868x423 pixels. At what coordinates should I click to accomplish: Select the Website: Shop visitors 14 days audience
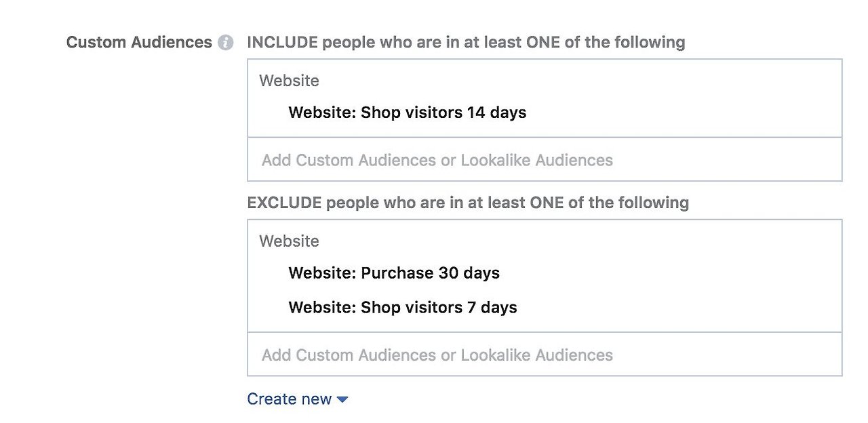point(407,113)
